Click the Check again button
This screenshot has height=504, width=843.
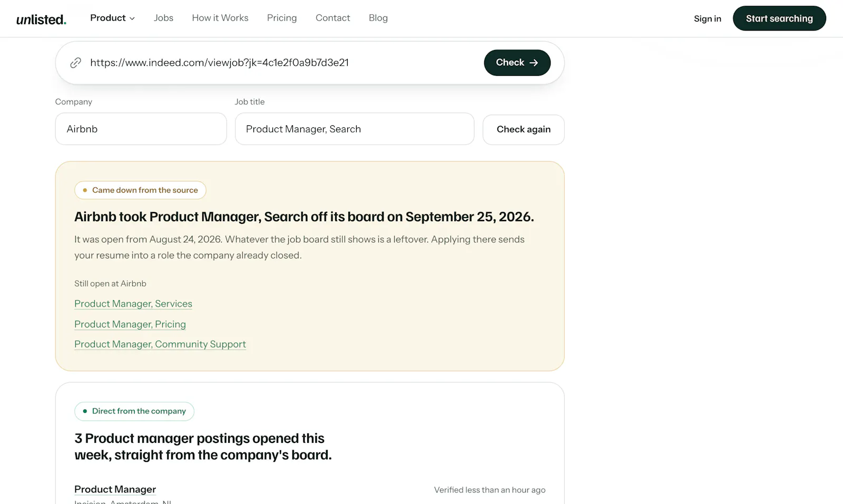pos(524,130)
